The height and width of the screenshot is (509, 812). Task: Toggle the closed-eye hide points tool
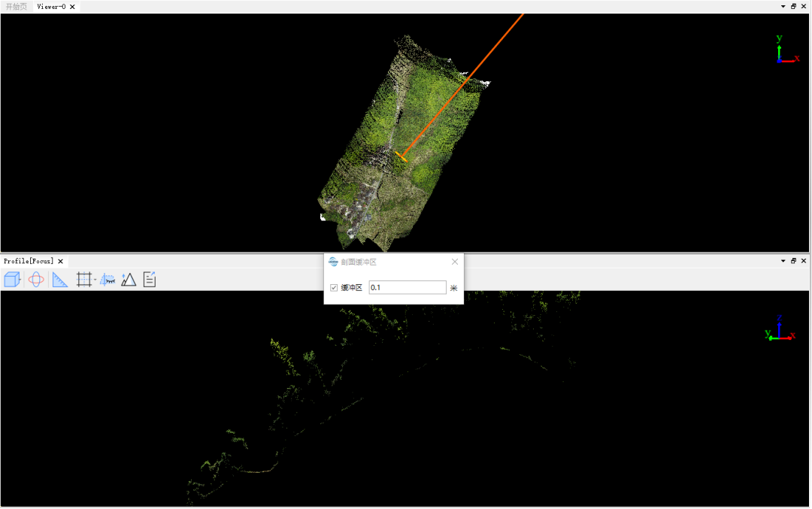point(108,280)
